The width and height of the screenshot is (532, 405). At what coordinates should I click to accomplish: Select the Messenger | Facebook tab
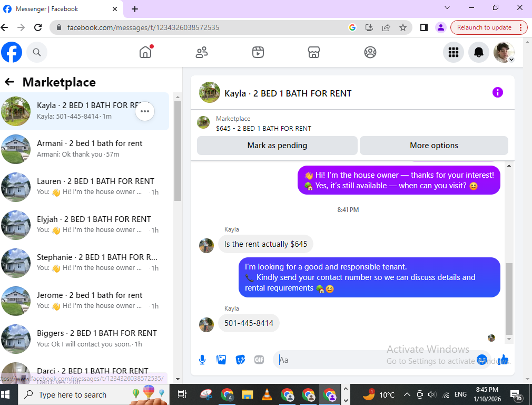coord(61,9)
